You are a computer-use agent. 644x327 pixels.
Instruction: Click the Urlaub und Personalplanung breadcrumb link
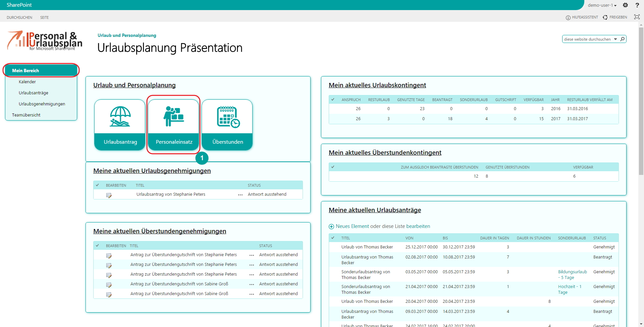coord(127,35)
